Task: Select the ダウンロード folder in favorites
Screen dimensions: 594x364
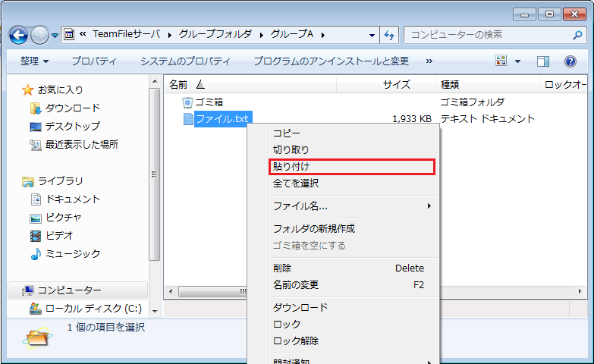Action: (x=72, y=108)
